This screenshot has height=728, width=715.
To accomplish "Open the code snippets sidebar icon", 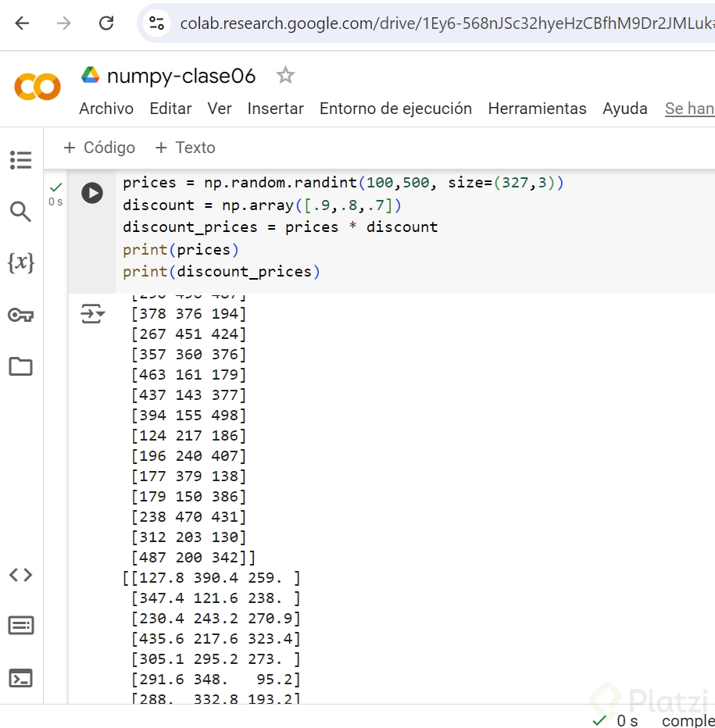I will (x=20, y=575).
